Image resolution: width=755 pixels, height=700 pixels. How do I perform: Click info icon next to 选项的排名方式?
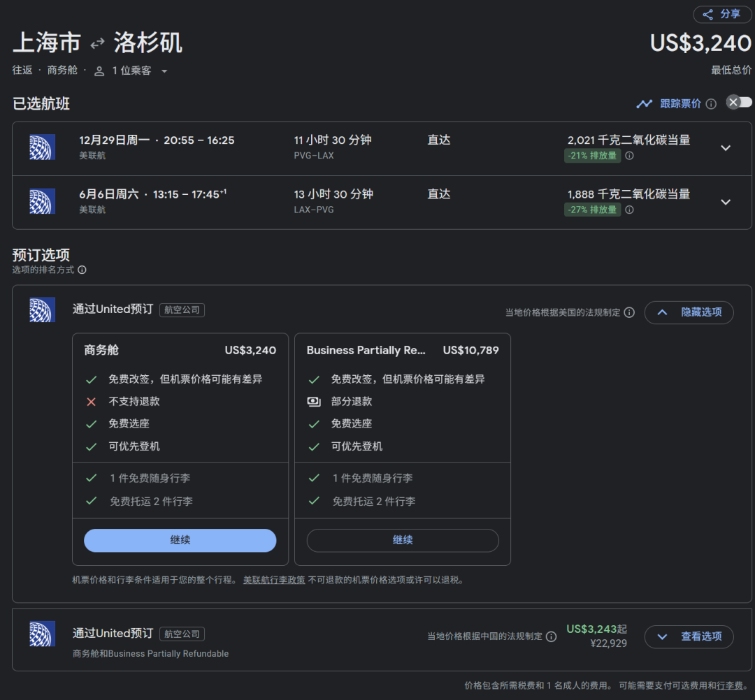click(x=82, y=270)
